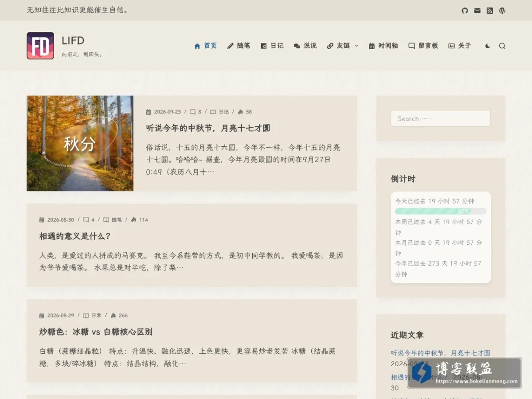Go to 首页 home menu item
The width and height of the screenshot is (532, 399).
205,46
